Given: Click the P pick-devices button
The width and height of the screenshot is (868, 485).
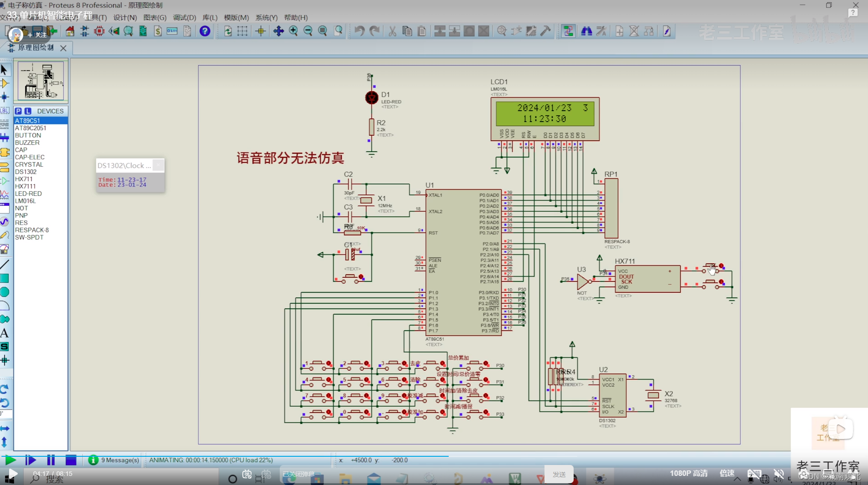Looking at the screenshot, I should pyautogui.click(x=18, y=111).
